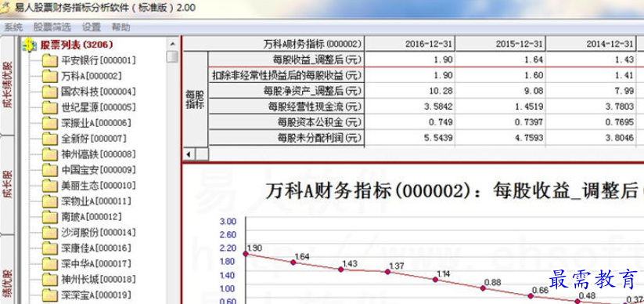Click the folder icon for 全新好[000007]

pyautogui.click(x=50, y=139)
